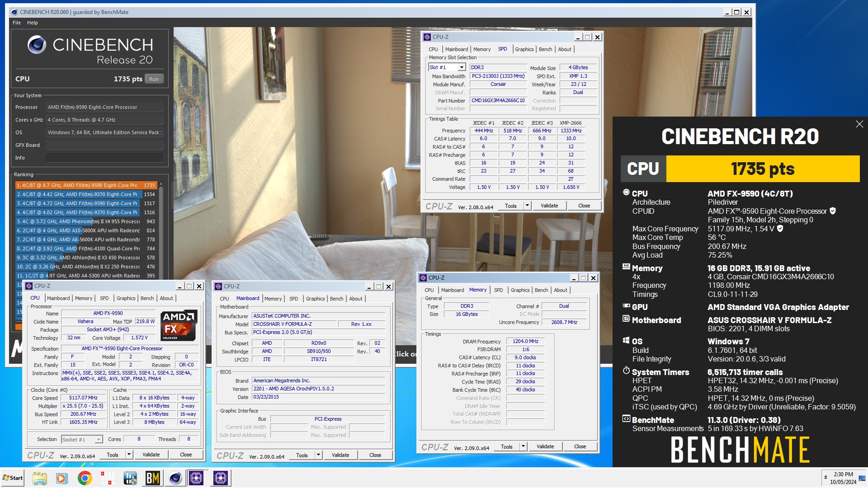Click the display icon in the system tray
This screenshot has height=488, width=868.
click(x=862, y=478)
